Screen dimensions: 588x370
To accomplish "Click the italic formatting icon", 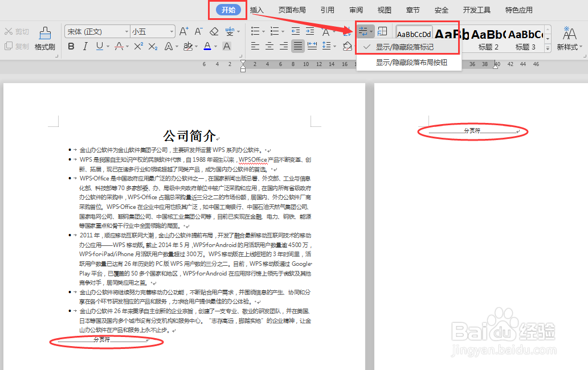I will pos(85,46).
